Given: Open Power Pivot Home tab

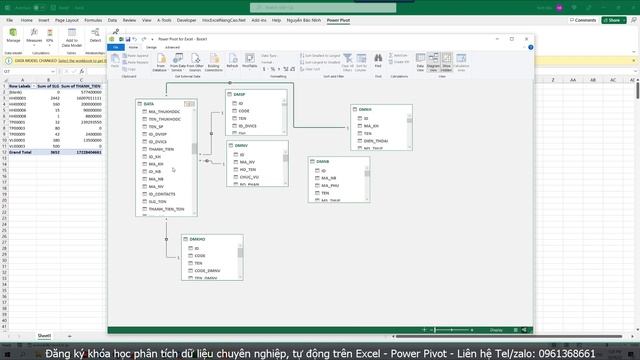Looking at the screenshot, I should (133, 47).
